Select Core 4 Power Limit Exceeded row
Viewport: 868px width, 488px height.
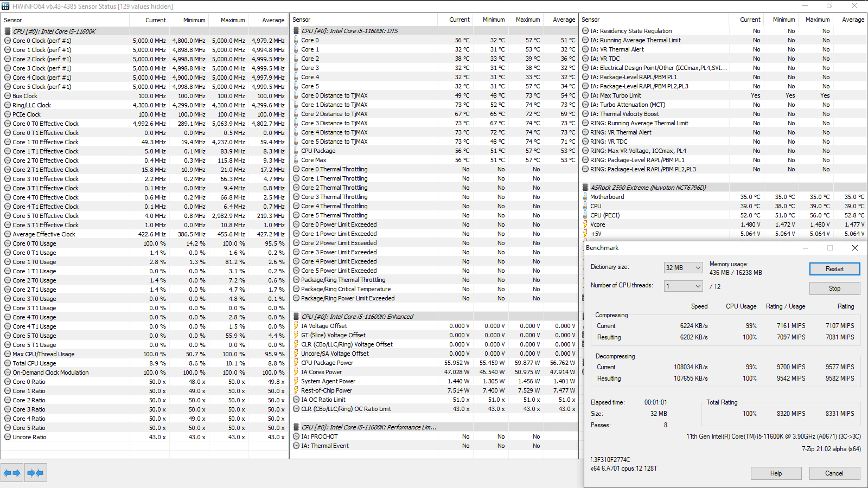tap(435, 261)
